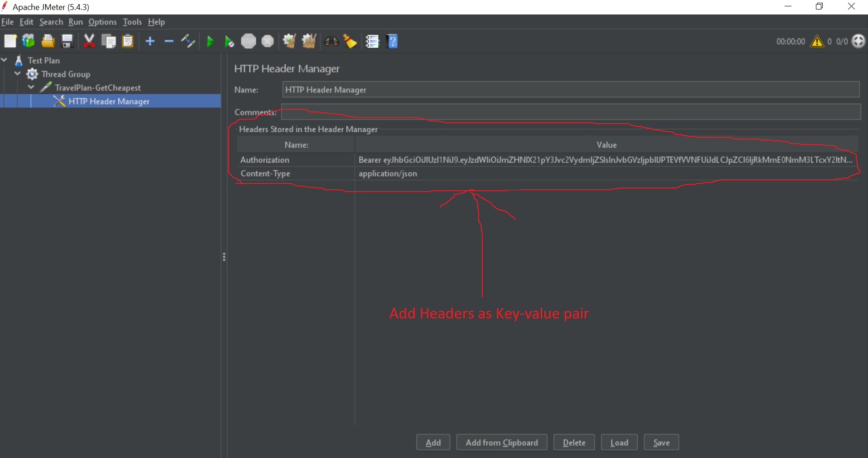
Task: Click the Cut scissors icon
Action: [89, 41]
